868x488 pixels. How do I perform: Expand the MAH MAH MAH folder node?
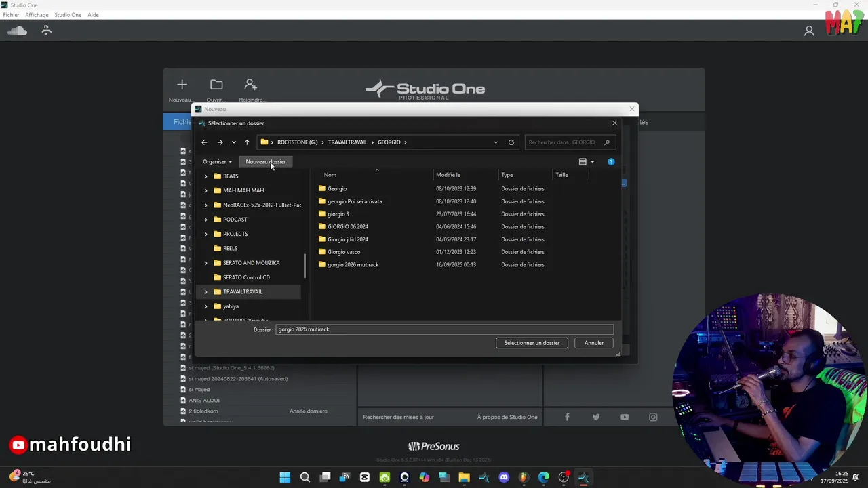[206, 190]
